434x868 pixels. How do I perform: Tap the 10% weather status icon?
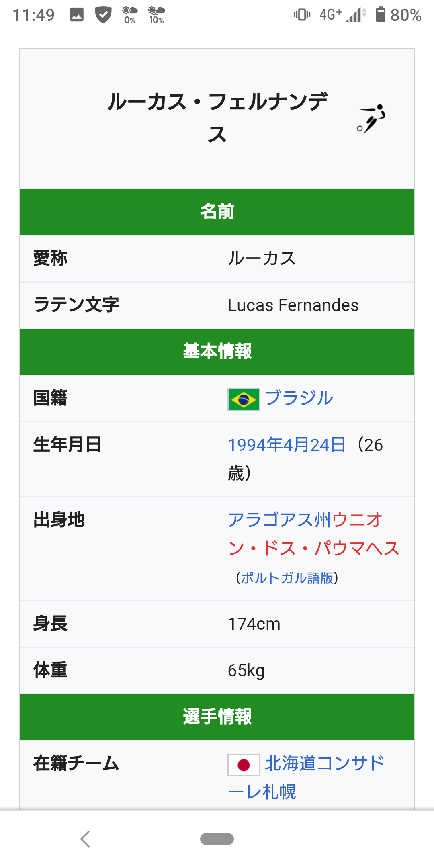(156, 15)
